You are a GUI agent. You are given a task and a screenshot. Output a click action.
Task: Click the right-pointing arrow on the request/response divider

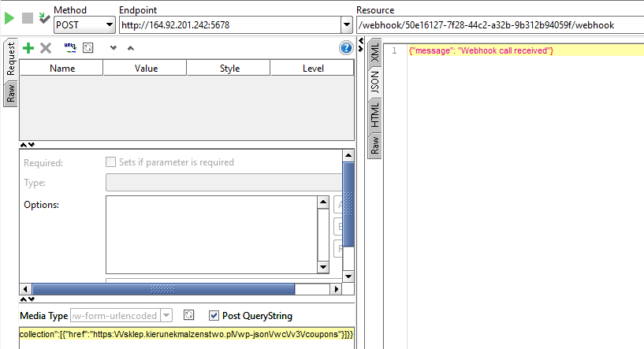(360, 48)
